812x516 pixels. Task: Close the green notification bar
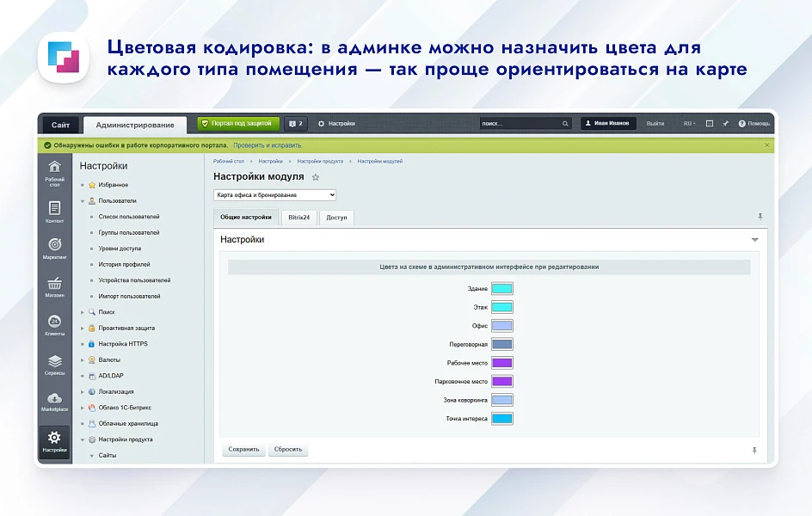(767, 145)
